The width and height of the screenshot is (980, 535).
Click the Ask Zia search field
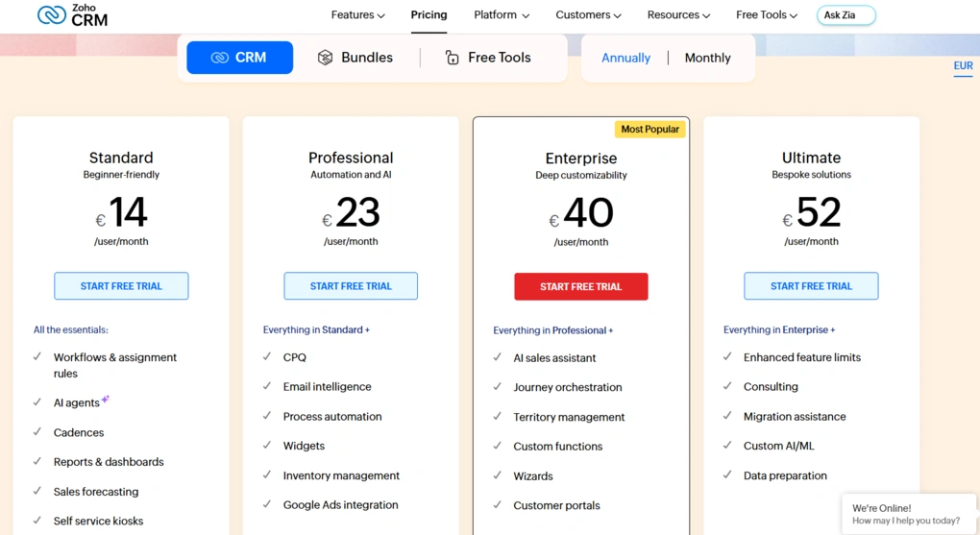pyautogui.click(x=846, y=15)
